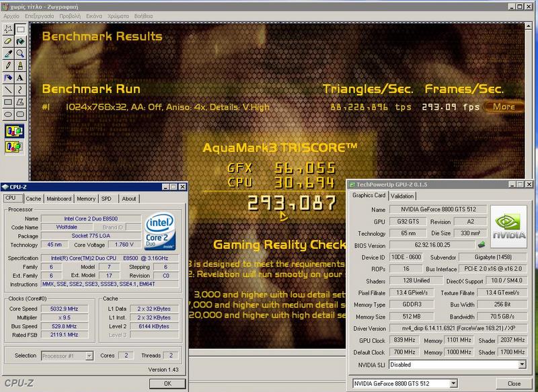Switch to the SPD tab in CPU-Z
538x392 pixels.
point(107,198)
